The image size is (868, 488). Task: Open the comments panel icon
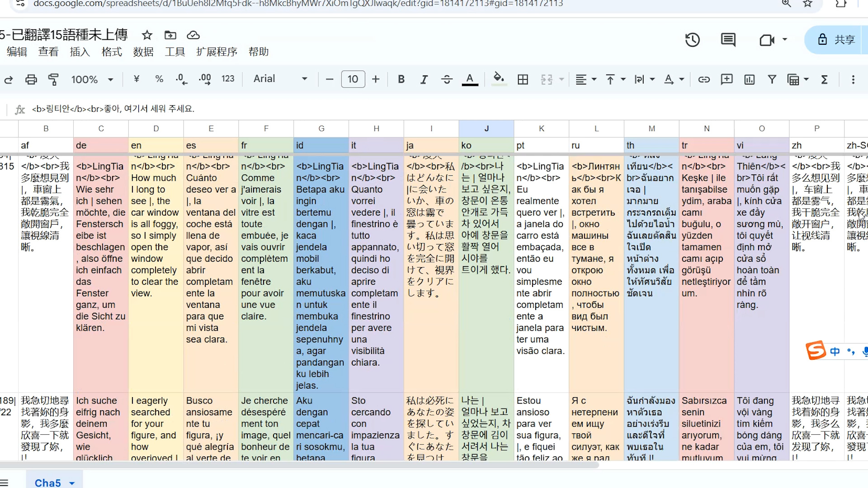pos(728,40)
